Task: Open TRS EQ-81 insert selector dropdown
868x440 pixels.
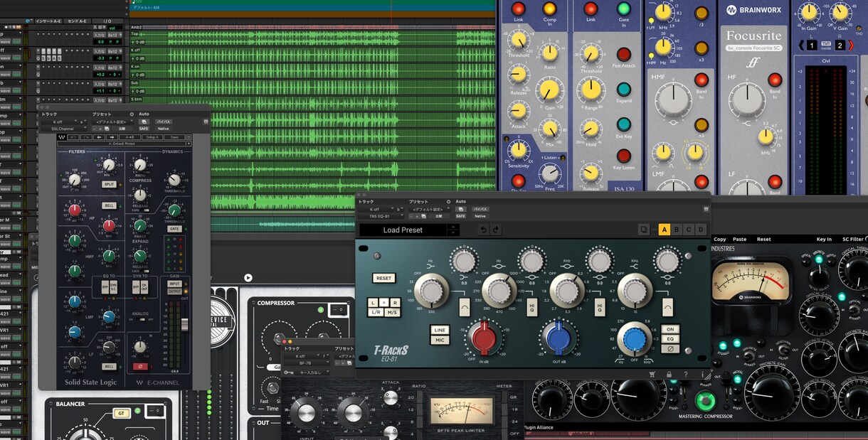Action: [381, 216]
